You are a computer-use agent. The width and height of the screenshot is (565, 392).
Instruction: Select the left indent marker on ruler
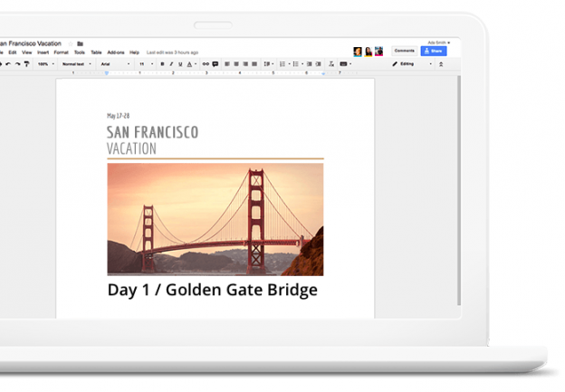pyautogui.click(x=107, y=73)
